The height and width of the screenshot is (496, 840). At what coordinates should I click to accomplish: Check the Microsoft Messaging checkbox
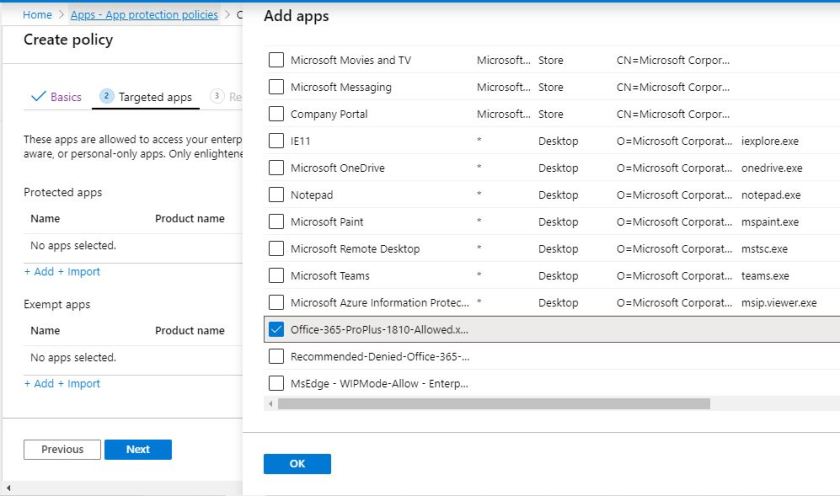coord(276,87)
